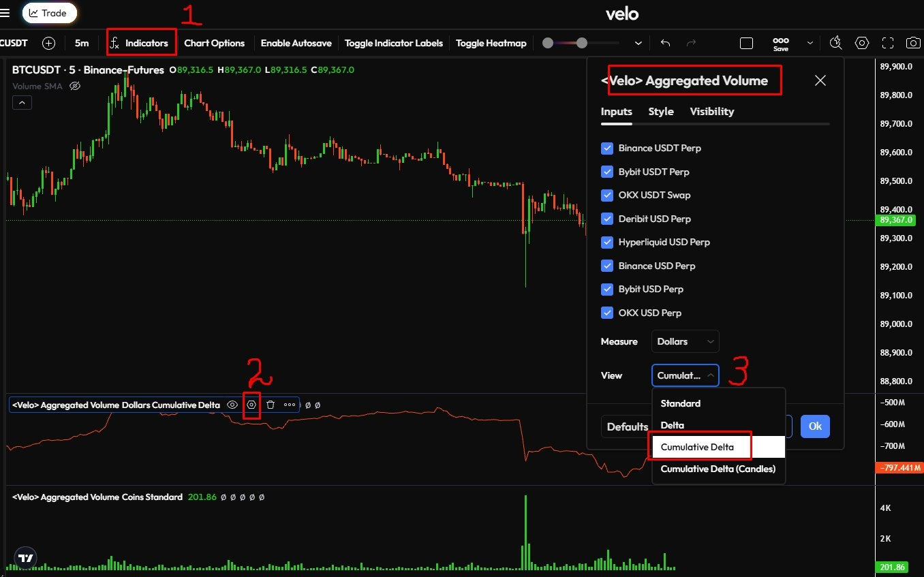Click the Trade button
Viewport: 924px width, 577px height.
(x=49, y=13)
